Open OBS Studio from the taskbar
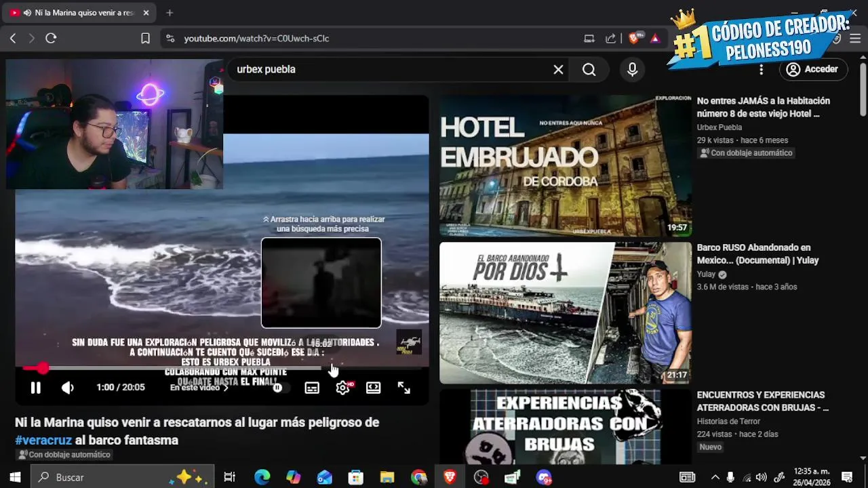This screenshot has height=488, width=868. (481, 477)
